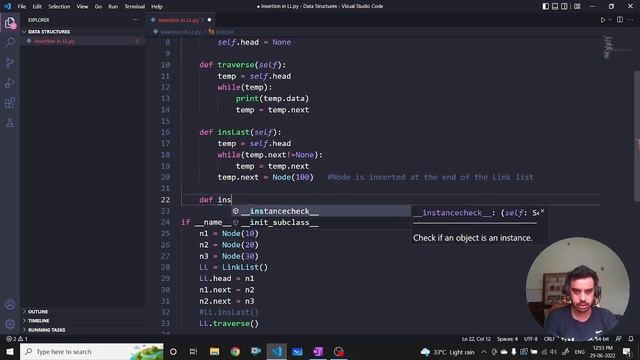Show hidden system tray icons
The height and width of the screenshot is (360, 640).
pos(484,351)
